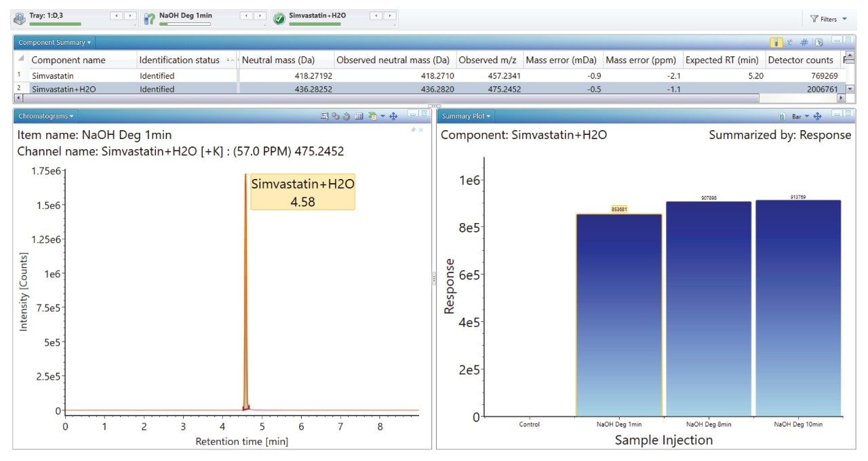Open the Summary Plot panel menu
868x461 pixels.
pos(466,116)
